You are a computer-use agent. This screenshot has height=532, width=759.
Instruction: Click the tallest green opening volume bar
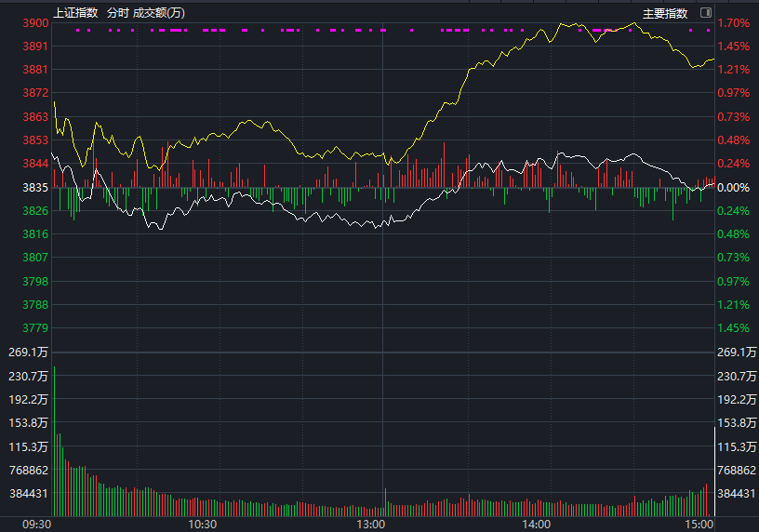[54, 442]
